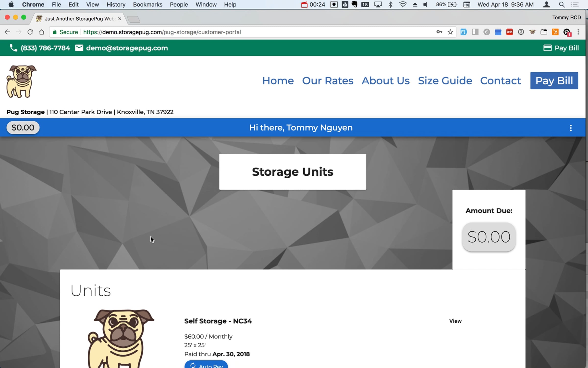Open the portal three-dot account menu
The height and width of the screenshot is (368, 588).
[571, 128]
